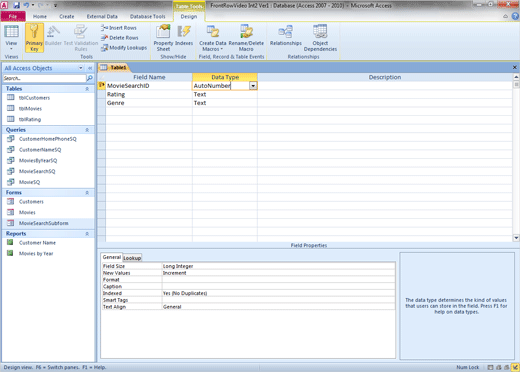
Task: Select the MovieSearchSQ query
Action: [37, 171]
